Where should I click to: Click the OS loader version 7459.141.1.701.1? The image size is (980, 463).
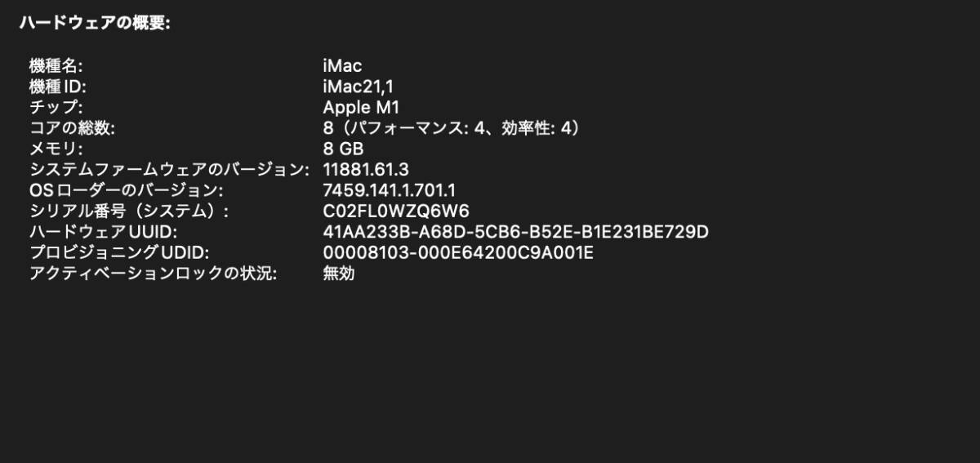(x=390, y=191)
